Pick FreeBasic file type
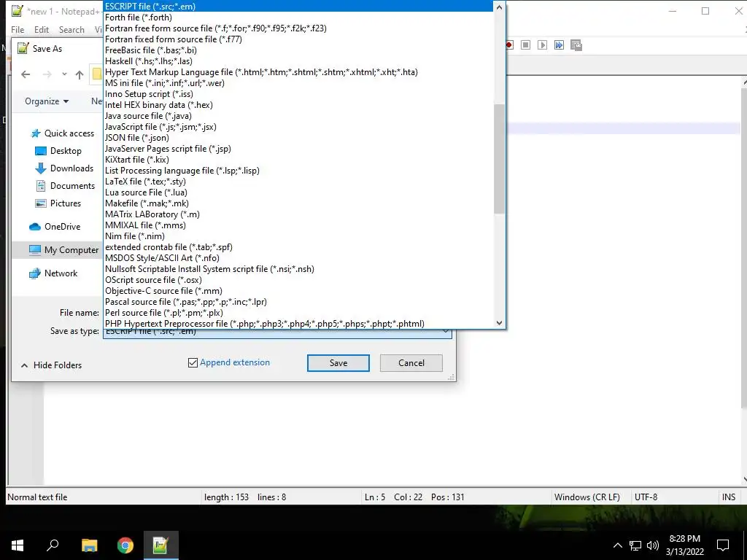The width and height of the screenshot is (747, 560). tap(298, 50)
